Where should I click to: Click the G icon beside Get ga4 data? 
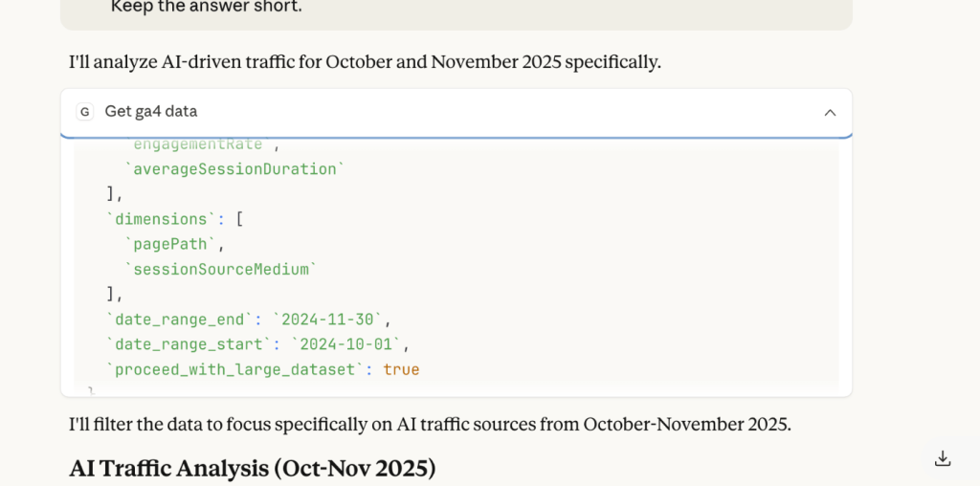point(85,112)
